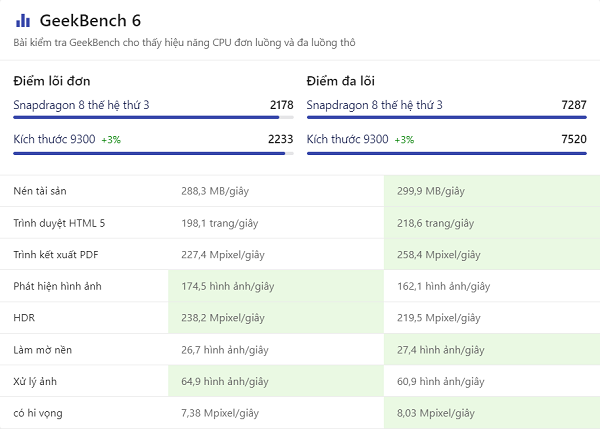
Task: Select Kích thước 9300 under Điểm đa lõi
Action: tap(347, 139)
